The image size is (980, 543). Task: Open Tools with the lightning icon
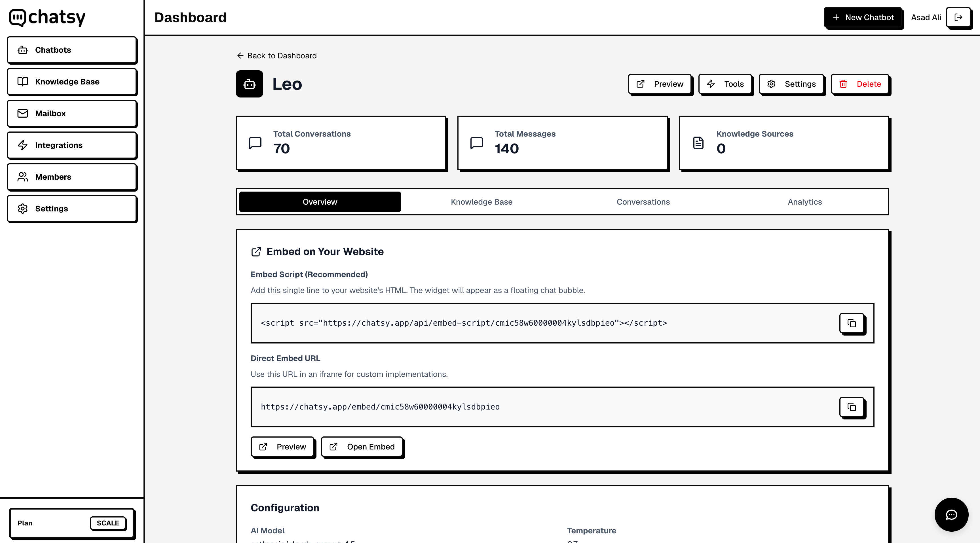tap(725, 84)
